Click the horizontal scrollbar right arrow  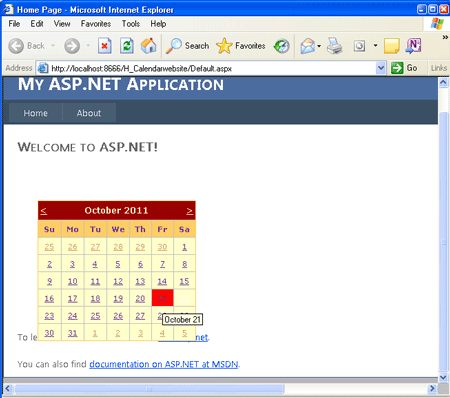point(432,388)
